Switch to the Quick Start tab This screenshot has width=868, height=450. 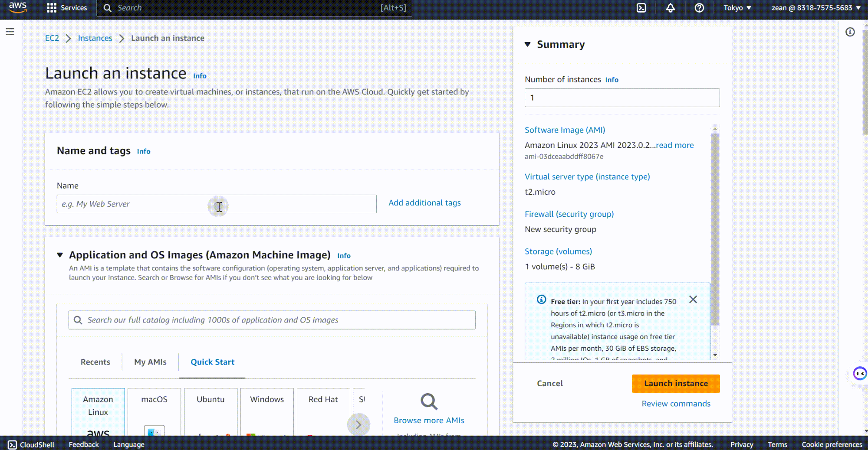pos(212,362)
